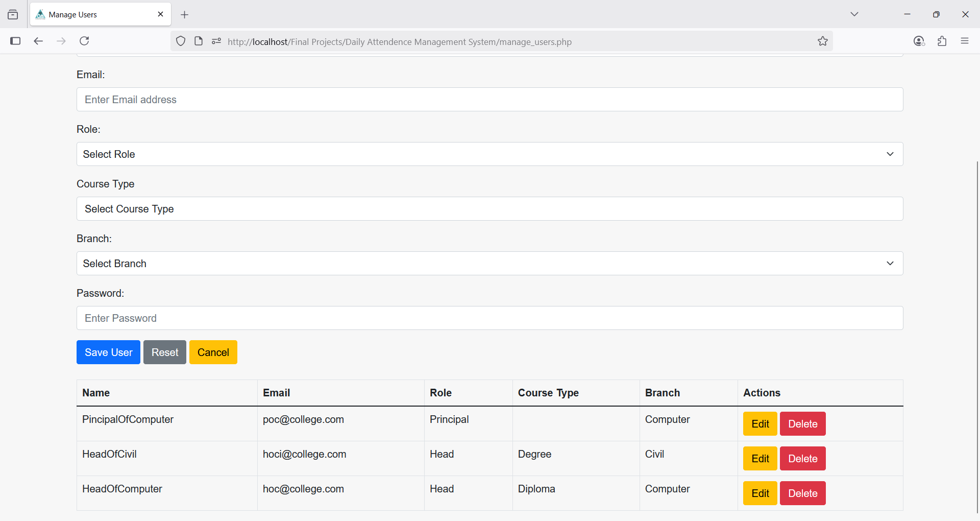Open the Firefox application hamburger menu
980x521 pixels.
[964, 41]
